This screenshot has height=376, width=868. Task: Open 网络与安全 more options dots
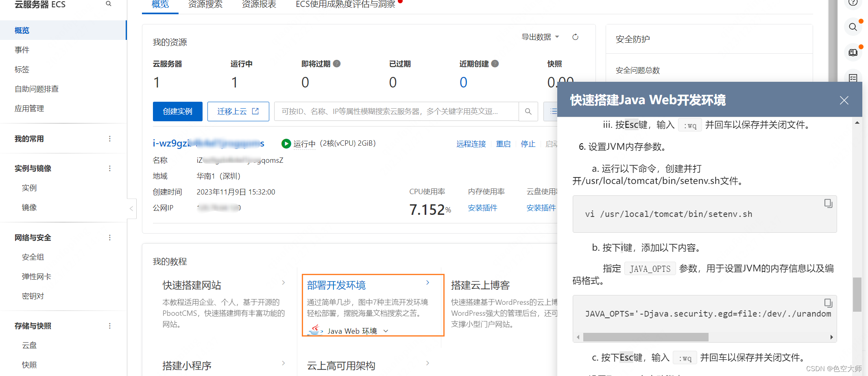110,238
